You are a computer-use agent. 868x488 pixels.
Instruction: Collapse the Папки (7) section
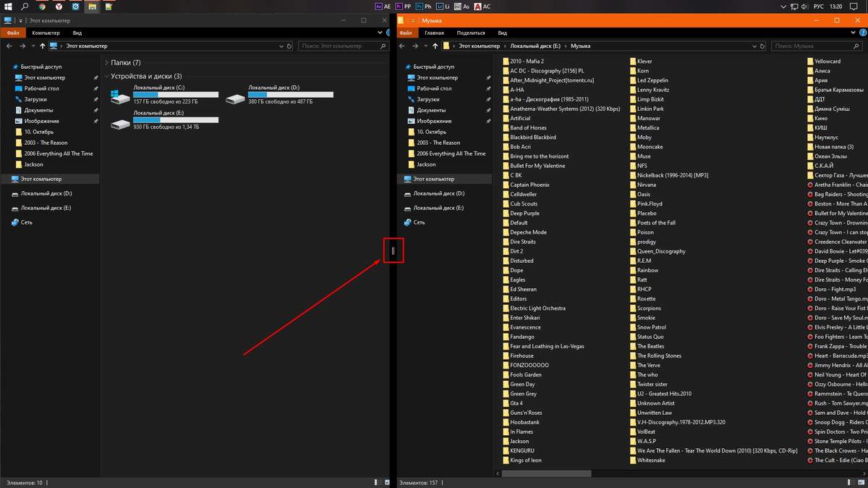tap(106, 63)
